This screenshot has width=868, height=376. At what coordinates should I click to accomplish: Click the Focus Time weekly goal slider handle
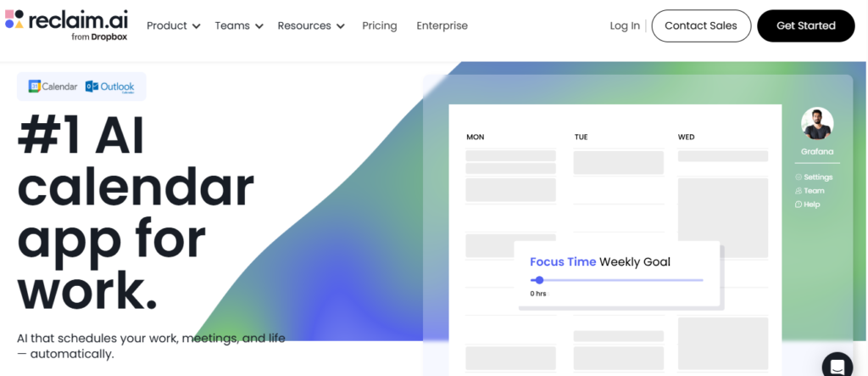tap(539, 280)
